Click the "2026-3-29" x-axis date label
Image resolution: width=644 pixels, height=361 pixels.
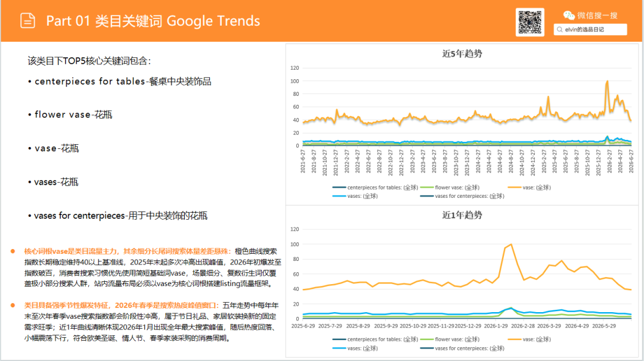click(x=549, y=326)
